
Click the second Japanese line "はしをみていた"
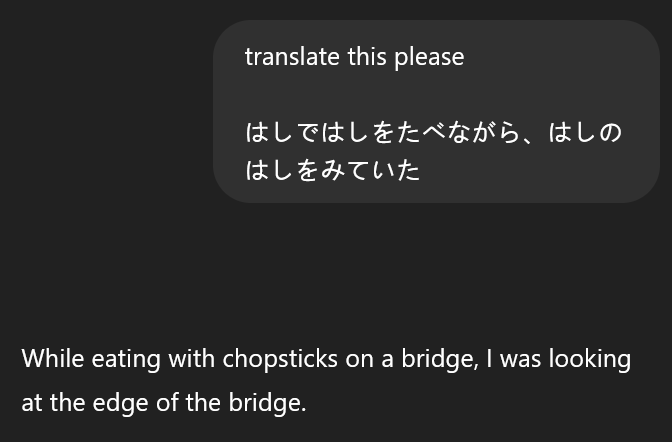[x=332, y=171]
